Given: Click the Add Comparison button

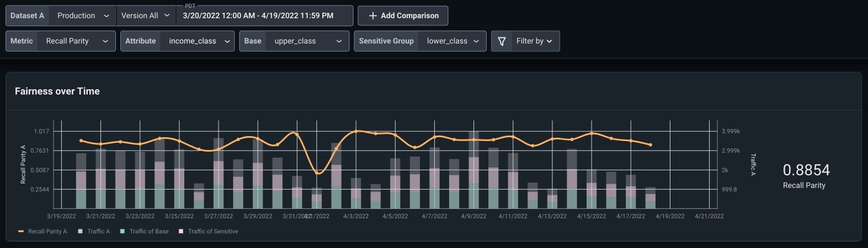Looking at the screenshot, I should (403, 16).
